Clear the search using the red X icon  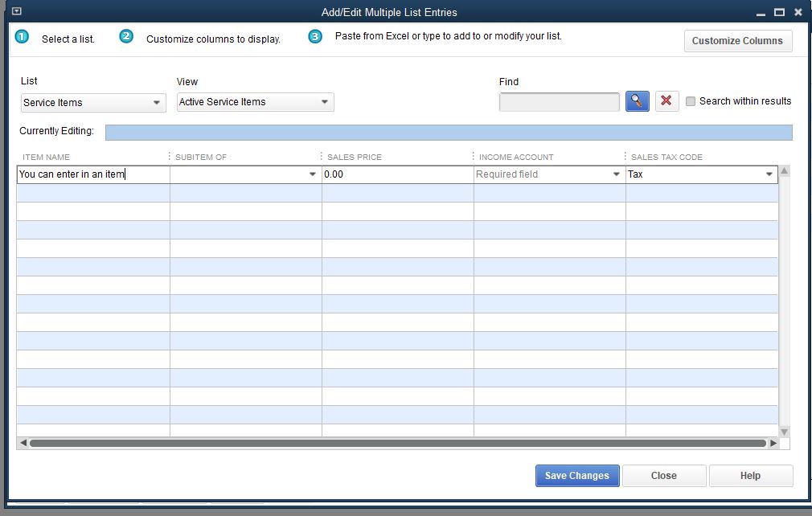pyautogui.click(x=666, y=100)
